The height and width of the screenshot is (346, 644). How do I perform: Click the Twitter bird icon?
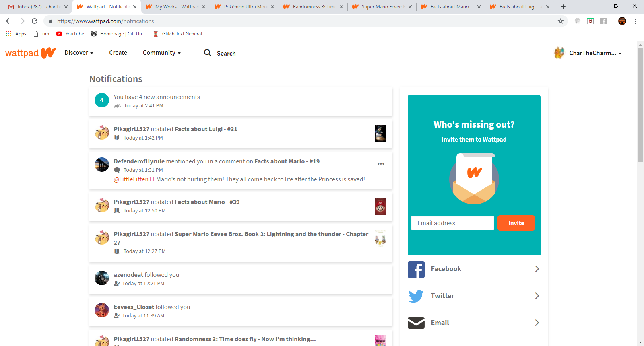[416, 296]
